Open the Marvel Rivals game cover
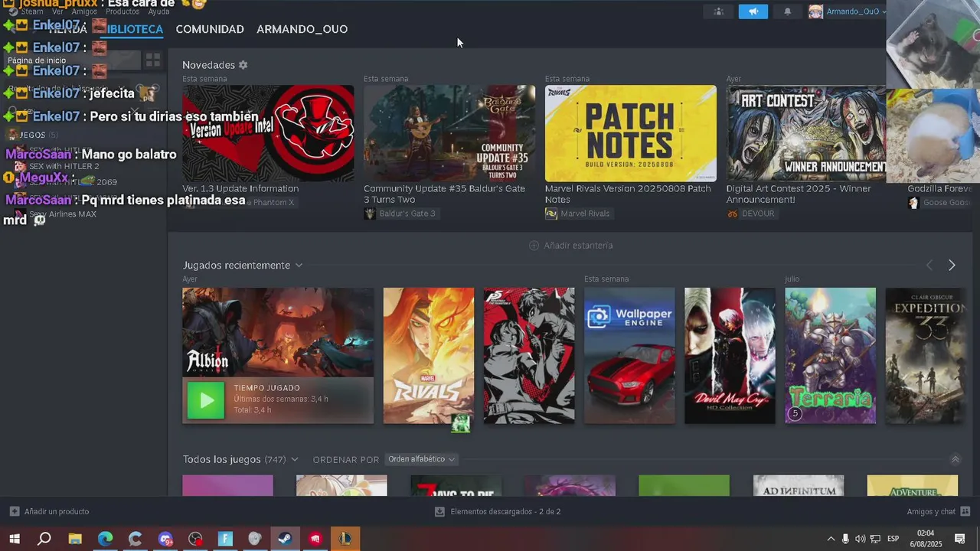This screenshot has width=980, height=551. coord(429,356)
